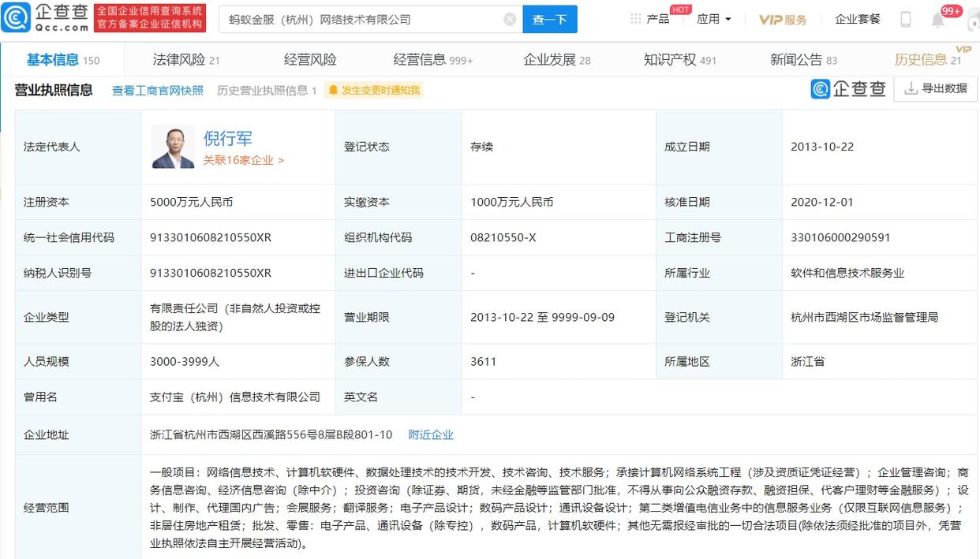Click the mobile app phone icon
The width and height of the screenshot is (980, 559).
pos(904,19)
